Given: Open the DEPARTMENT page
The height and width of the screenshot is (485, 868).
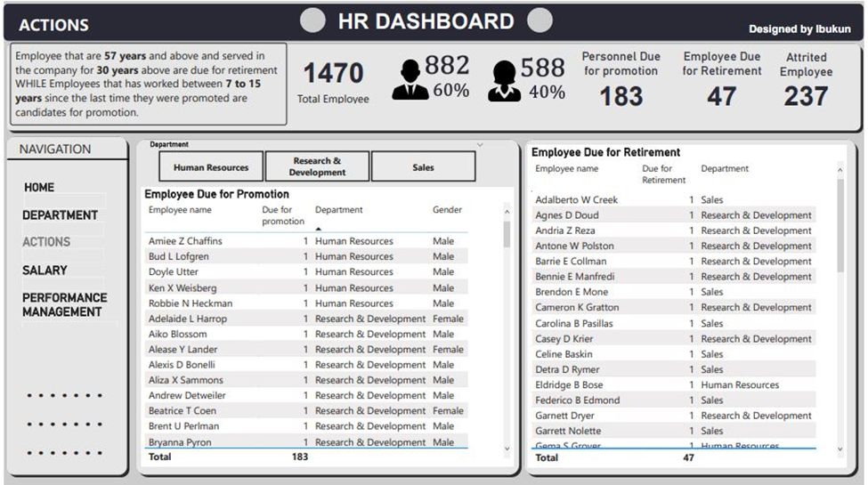Looking at the screenshot, I should pos(60,214).
